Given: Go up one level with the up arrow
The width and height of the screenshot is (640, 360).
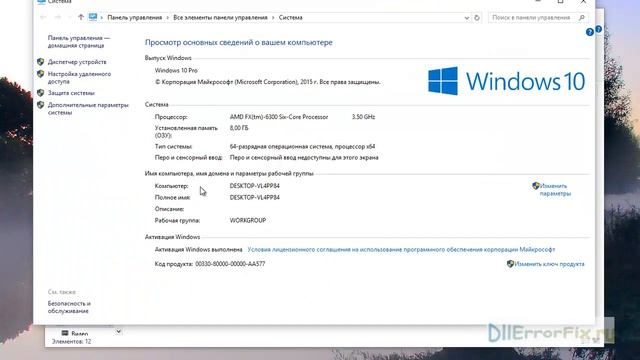Looking at the screenshot, I should 80,17.
